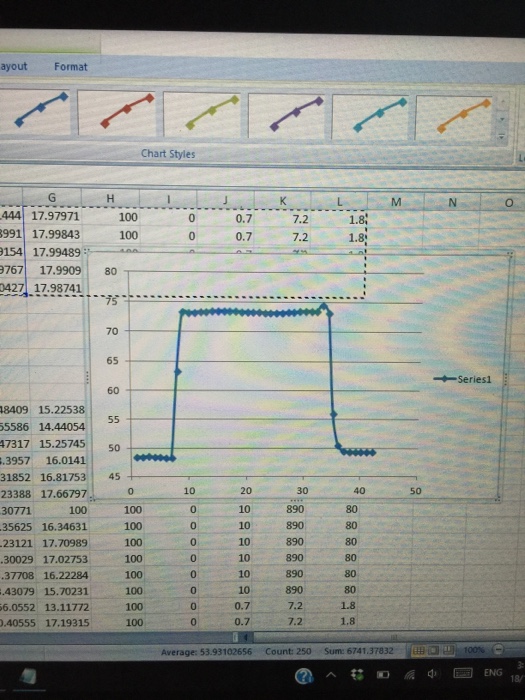This screenshot has height=700, width=525.
Task: Select column H header
Action: pos(110,199)
